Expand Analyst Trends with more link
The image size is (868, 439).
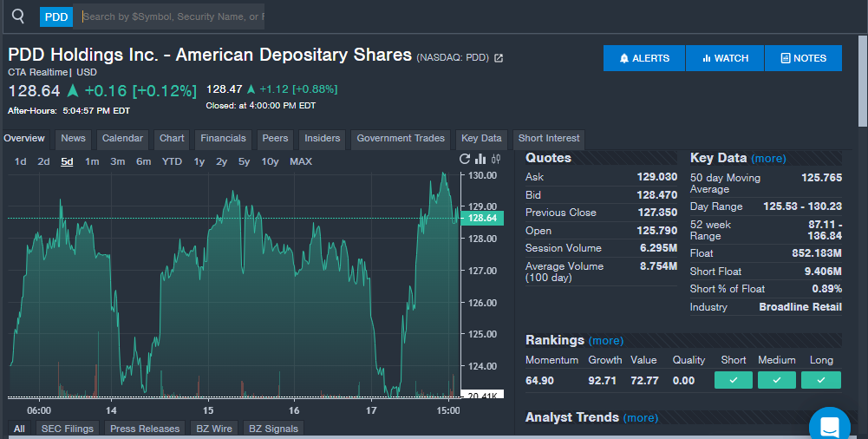[x=640, y=418]
